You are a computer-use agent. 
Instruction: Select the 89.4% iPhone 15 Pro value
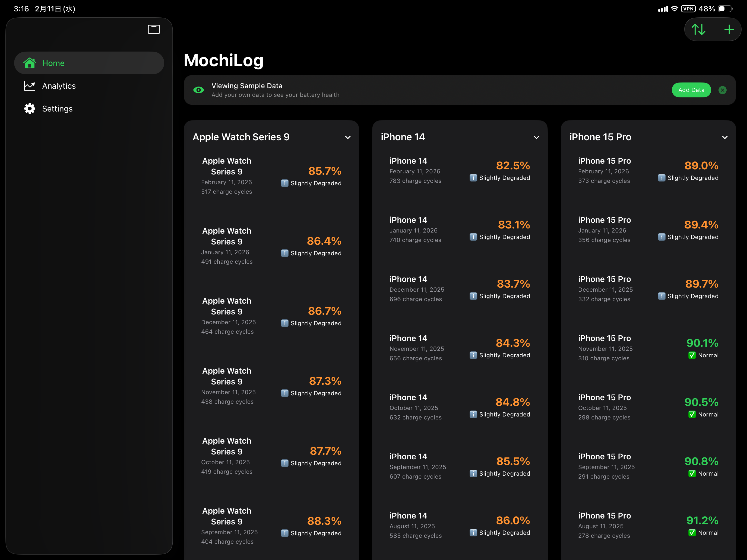click(701, 225)
